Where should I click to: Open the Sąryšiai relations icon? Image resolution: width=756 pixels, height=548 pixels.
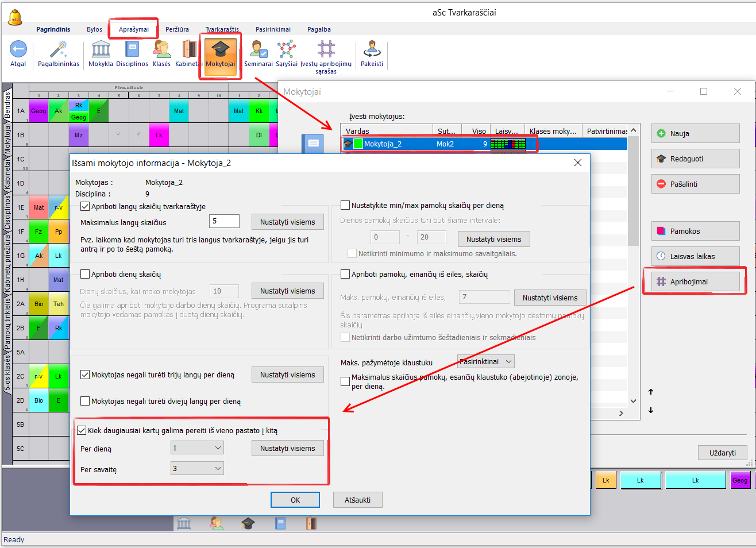(286, 50)
